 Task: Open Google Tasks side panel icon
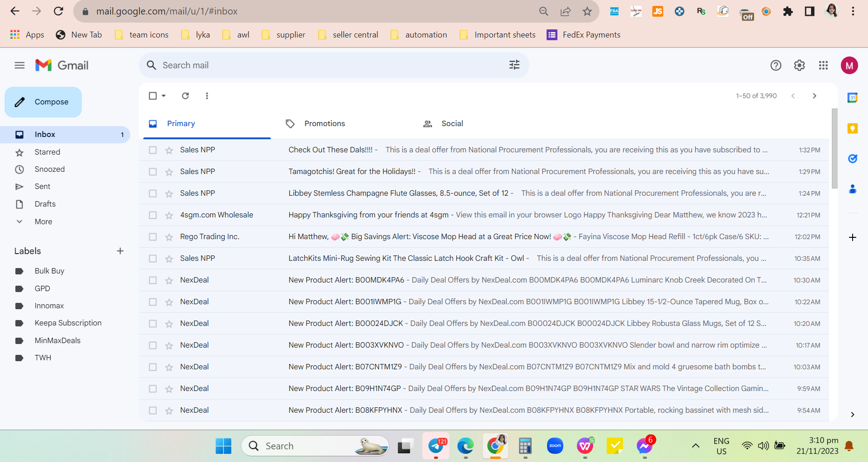click(x=853, y=159)
